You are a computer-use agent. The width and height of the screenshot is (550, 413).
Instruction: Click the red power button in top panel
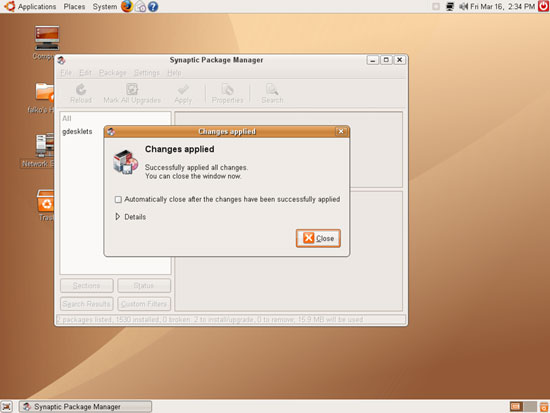(543, 6)
